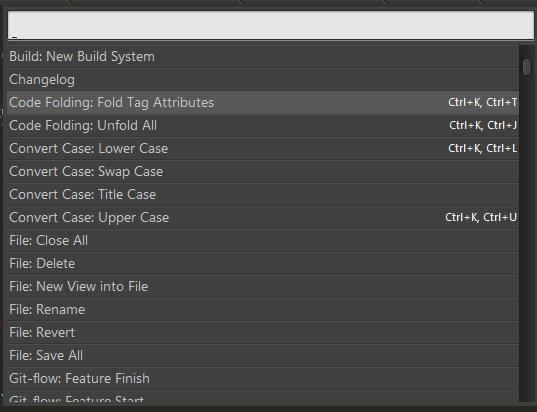Choose Convert Case: Upper Case
This screenshot has width=537, height=412.
click(263, 217)
